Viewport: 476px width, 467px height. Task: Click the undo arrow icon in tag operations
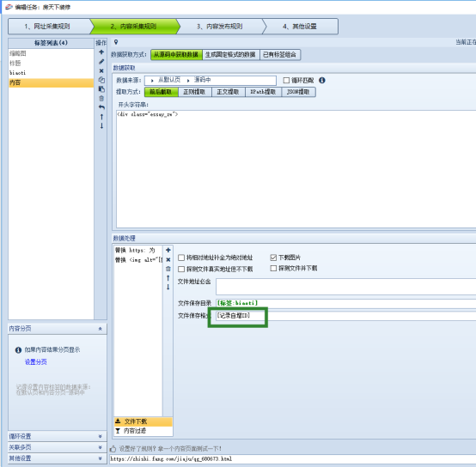pos(101,107)
